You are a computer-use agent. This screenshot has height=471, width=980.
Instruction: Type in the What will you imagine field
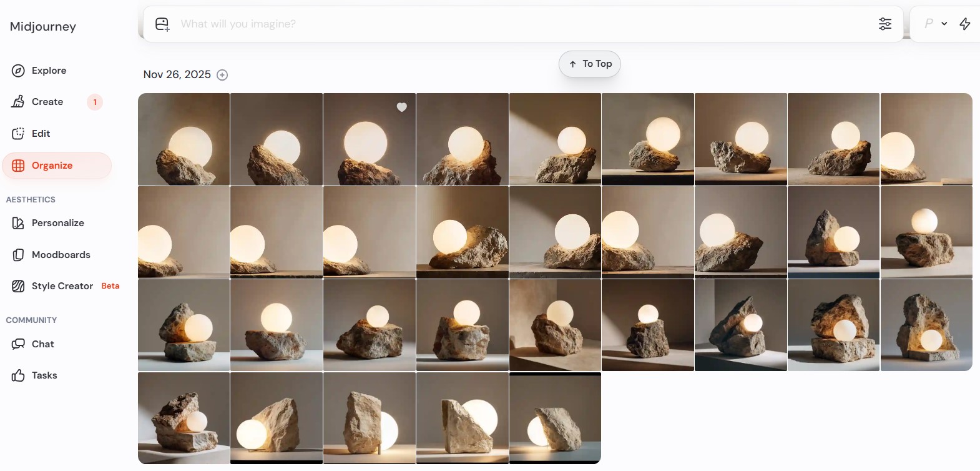click(499, 24)
